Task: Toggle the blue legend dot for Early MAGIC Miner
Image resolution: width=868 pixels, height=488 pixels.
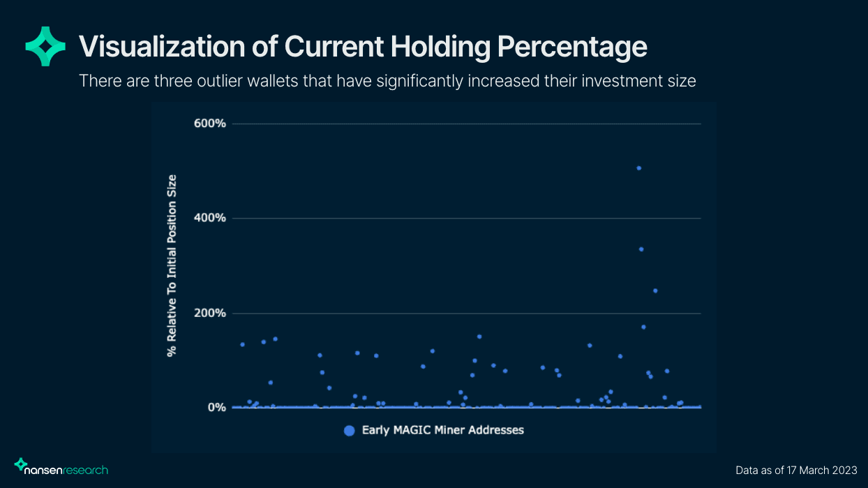Action: click(350, 430)
